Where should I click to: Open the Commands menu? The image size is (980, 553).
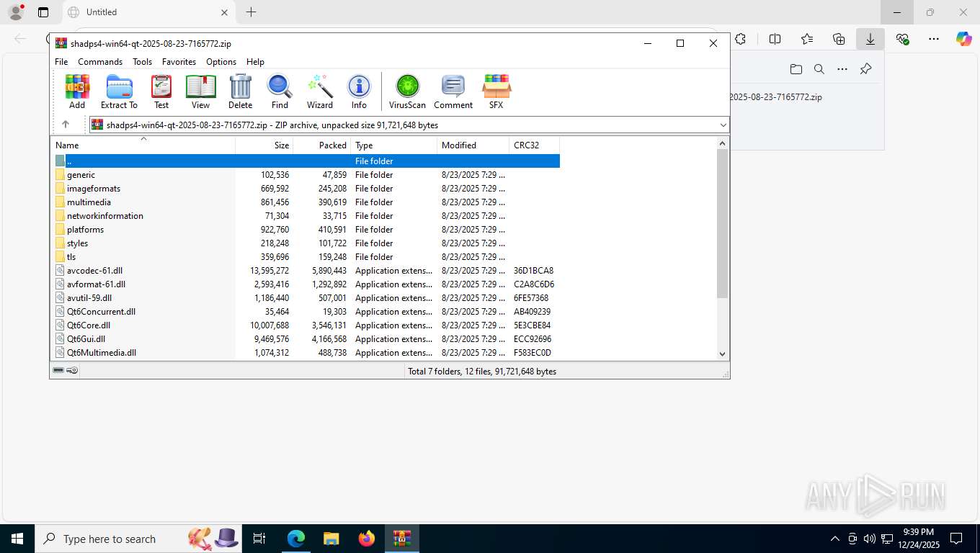click(100, 62)
